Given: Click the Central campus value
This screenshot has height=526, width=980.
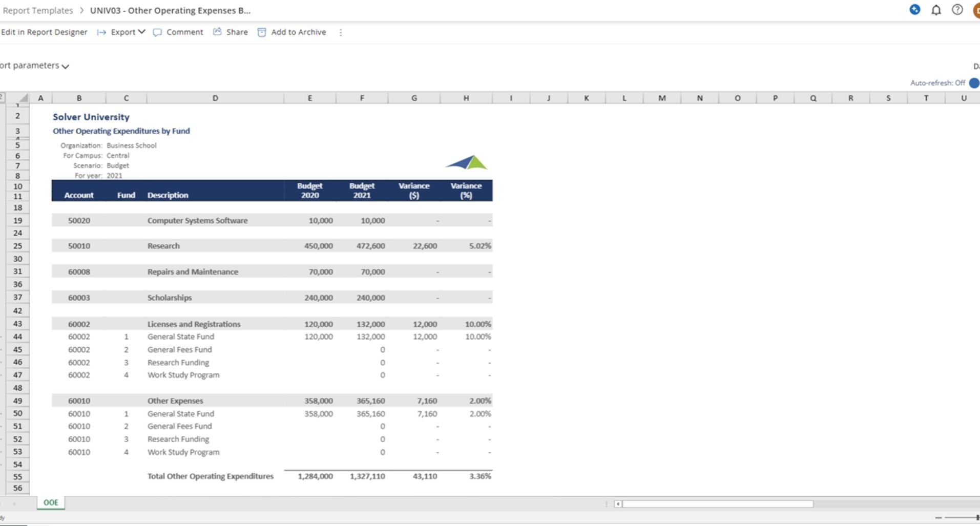Looking at the screenshot, I should click(118, 155).
